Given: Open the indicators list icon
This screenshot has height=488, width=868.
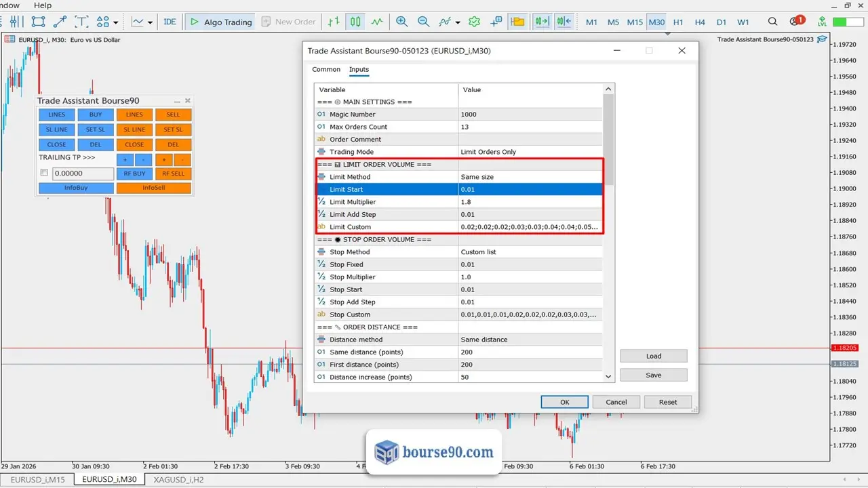Looking at the screenshot, I should point(445,22).
